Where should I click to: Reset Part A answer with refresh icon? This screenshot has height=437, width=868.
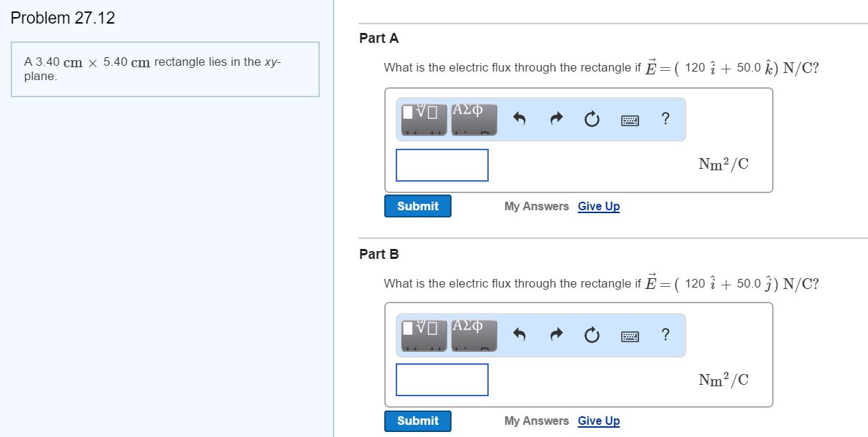(592, 120)
